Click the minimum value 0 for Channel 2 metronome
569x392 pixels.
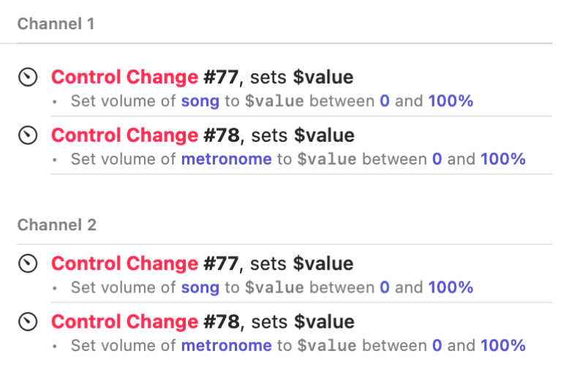click(437, 345)
